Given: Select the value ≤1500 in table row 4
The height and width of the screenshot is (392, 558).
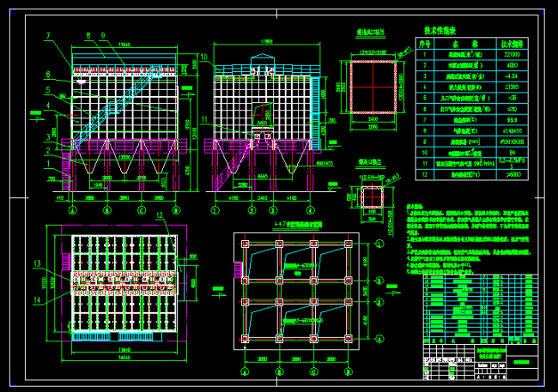Looking at the screenshot, I should point(512,87).
